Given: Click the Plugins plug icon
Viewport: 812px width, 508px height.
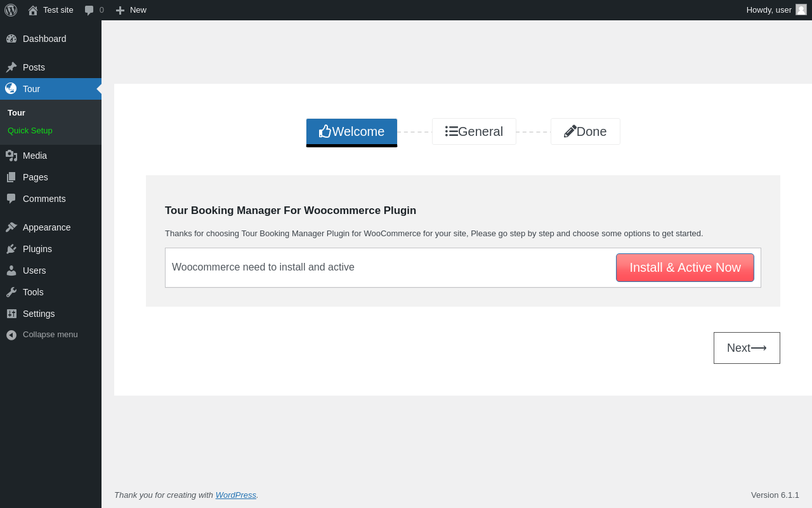Looking at the screenshot, I should coord(11,249).
